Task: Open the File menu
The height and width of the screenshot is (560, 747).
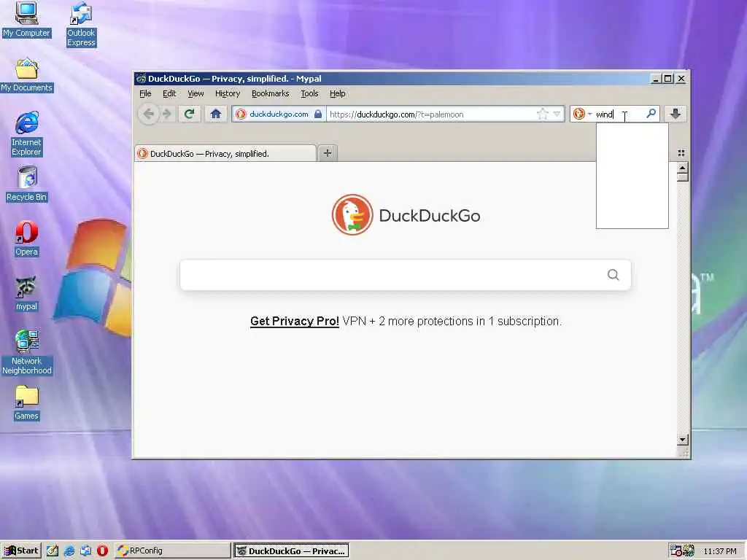Action: (x=145, y=93)
